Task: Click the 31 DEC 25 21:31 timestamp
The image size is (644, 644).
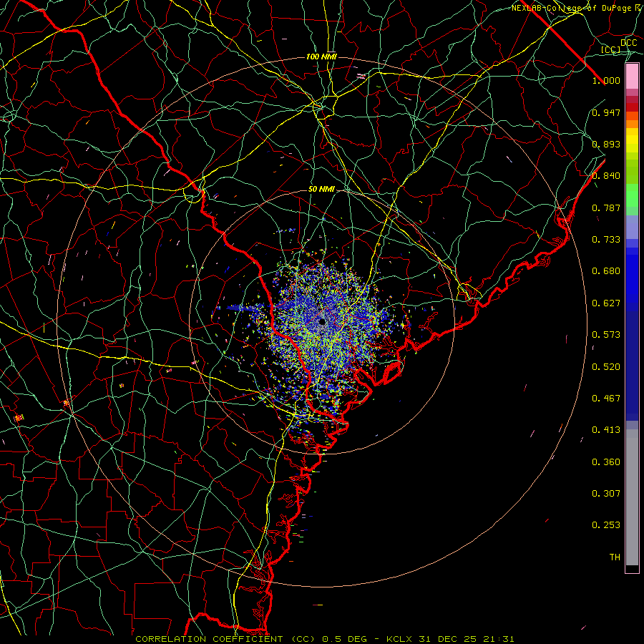Action: coord(467,639)
